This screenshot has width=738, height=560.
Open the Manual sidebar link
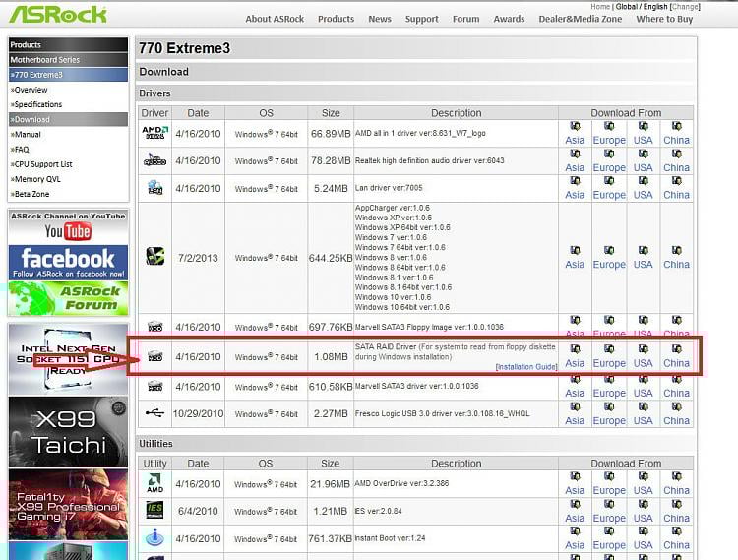point(26,134)
